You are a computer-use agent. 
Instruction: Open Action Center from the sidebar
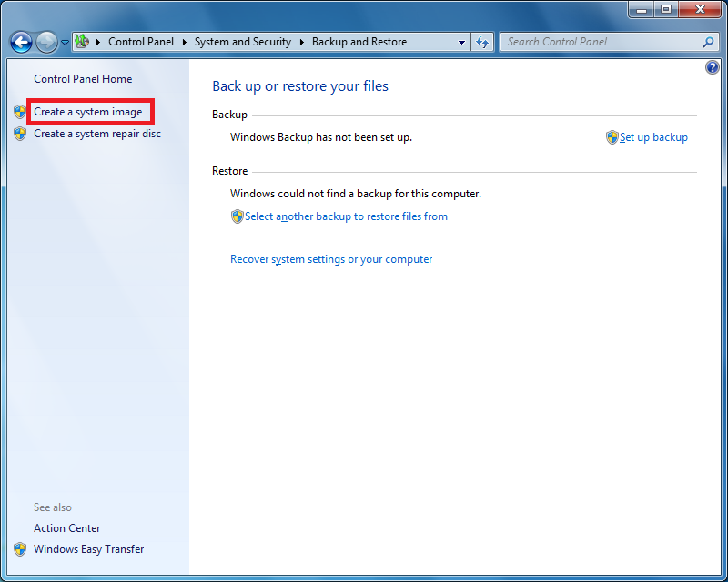point(66,528)
